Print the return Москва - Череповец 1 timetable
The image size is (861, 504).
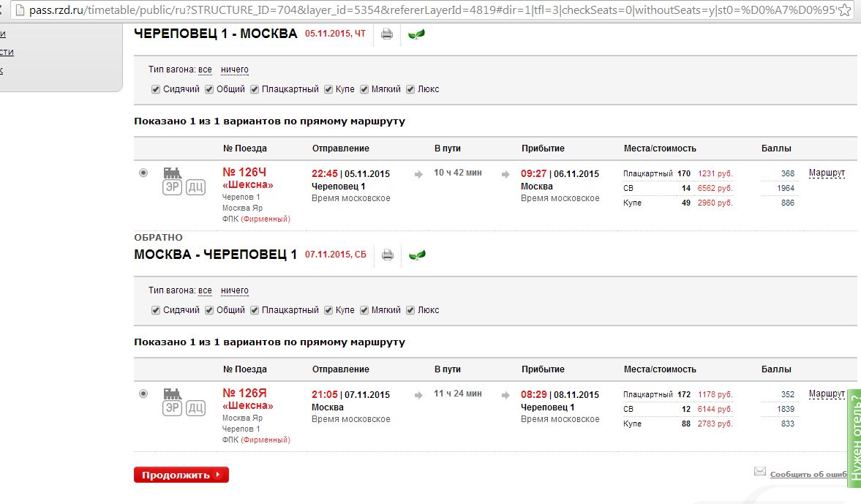[388, 255]
